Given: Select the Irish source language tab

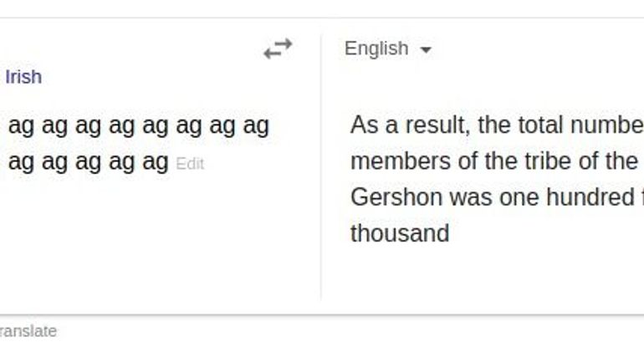Looking at the screenshot, I should [23, 77].
